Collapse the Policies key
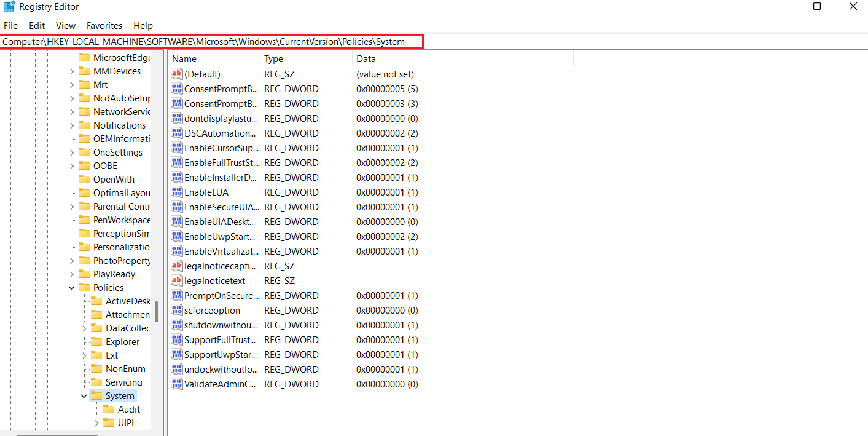This screenshot has width=868, height=436. click(71, 288)
